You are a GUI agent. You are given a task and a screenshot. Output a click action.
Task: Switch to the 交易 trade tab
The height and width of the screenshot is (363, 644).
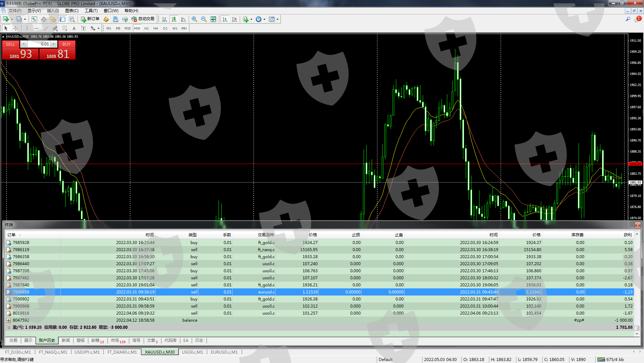(13, 340)
